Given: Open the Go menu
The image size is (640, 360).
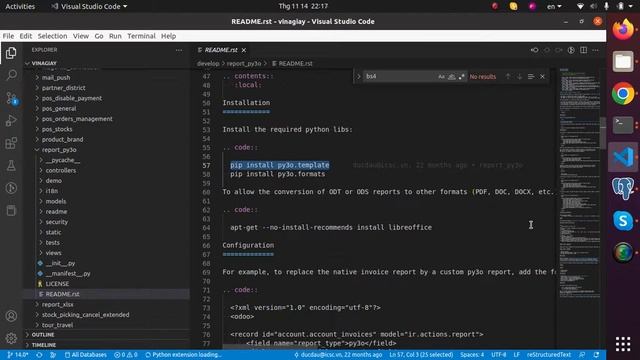Looking at the screenshot, I should (x=99, y=36).
